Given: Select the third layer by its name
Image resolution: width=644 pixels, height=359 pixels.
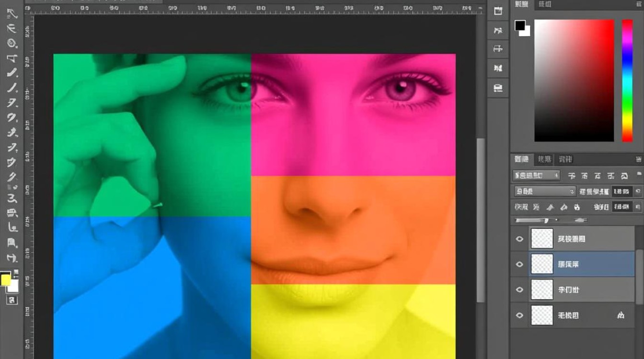Looking at the screenshot, I should [x=569, y=290].
